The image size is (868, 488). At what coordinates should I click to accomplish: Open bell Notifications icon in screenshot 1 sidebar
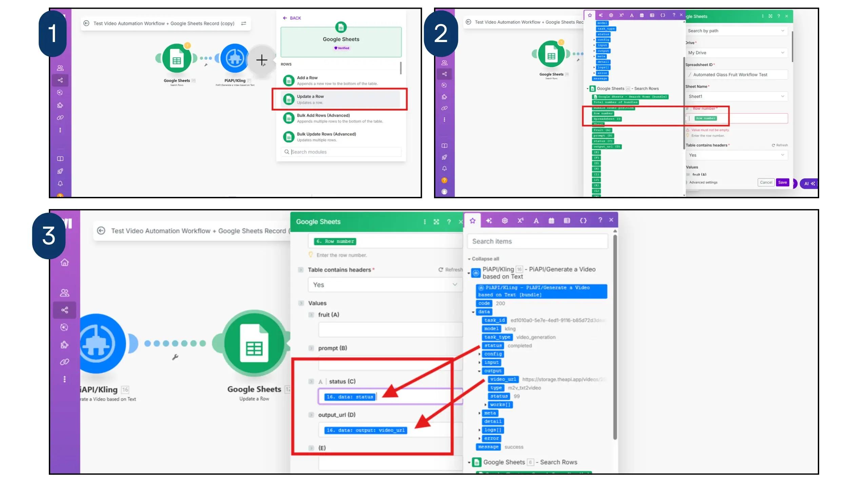coord(60,183)
